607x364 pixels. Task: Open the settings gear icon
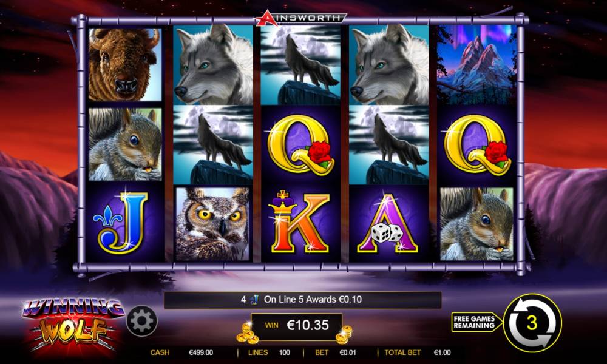click(141, 321)
